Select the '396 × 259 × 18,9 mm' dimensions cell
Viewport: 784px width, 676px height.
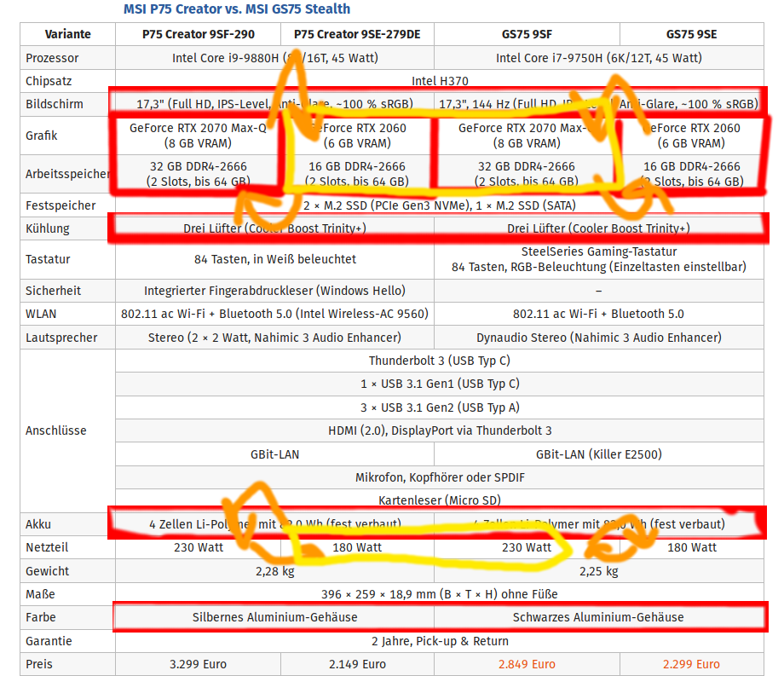click(440, 594)
